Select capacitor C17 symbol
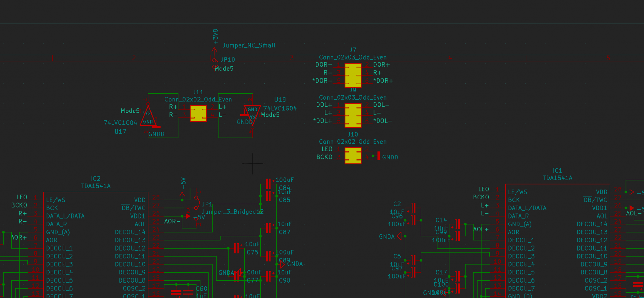The height and width of the screenshot is (298, 644). click(x=457, y=276)
